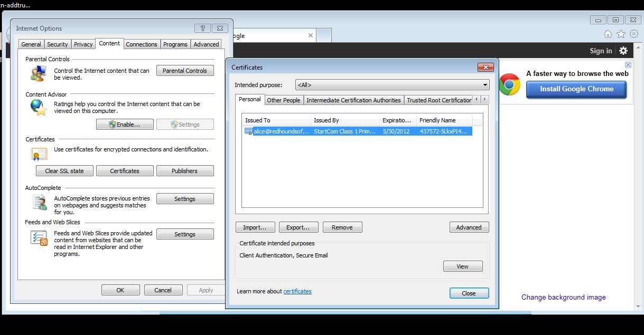Click Install Google Chrome button
644x335 pixels.
[x=576, y=89]
